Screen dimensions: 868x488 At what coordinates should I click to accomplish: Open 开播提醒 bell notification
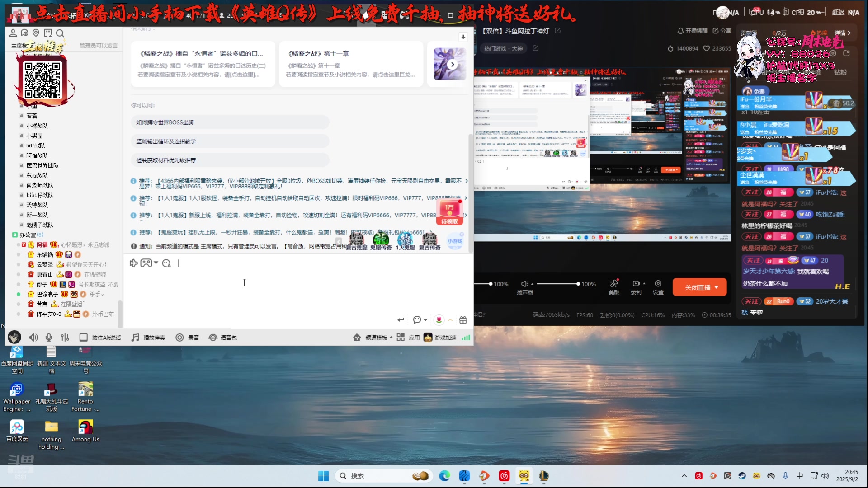[692, 31]
